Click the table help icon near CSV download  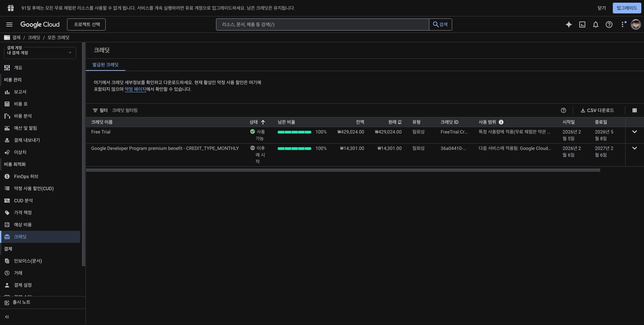tap(563, 110)
